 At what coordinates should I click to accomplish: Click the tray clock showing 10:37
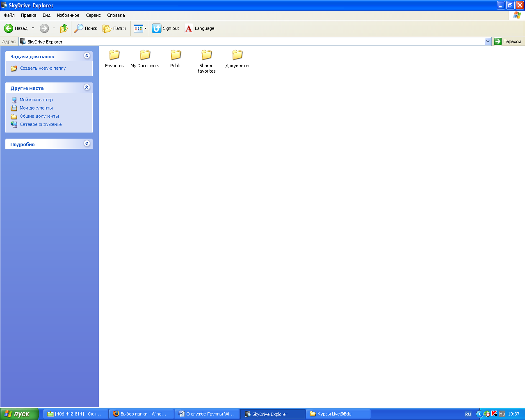pyautogui.click(x=514, y=414)
